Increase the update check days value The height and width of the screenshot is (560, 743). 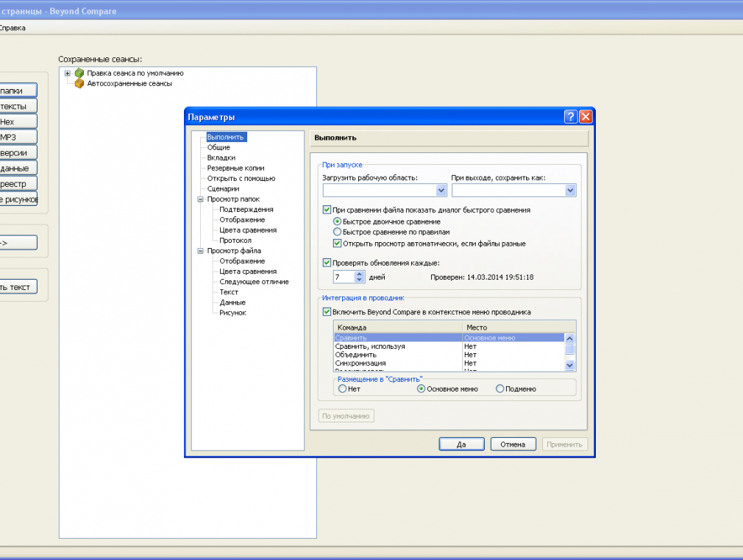pyautogui.click(x=359, y=274)
